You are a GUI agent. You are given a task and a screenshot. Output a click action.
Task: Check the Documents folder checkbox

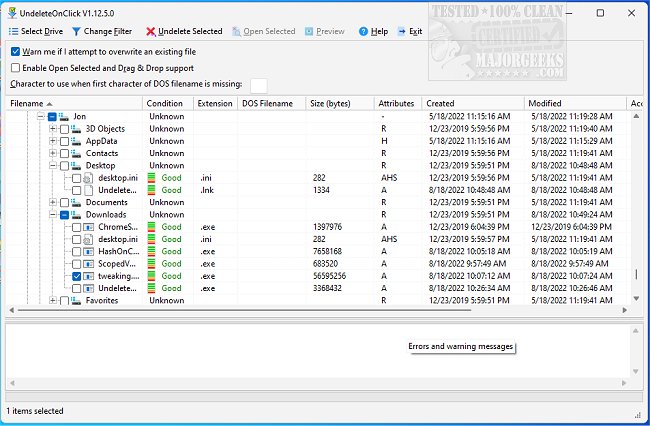(x=64, y=203)
